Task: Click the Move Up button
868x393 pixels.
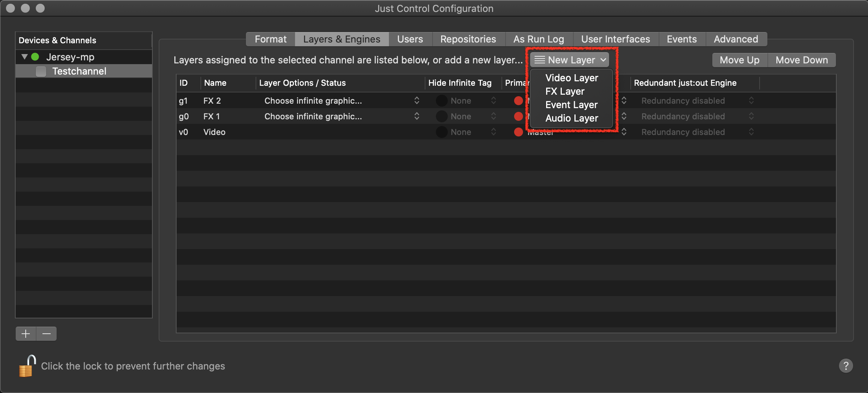Action: [739, 60]
